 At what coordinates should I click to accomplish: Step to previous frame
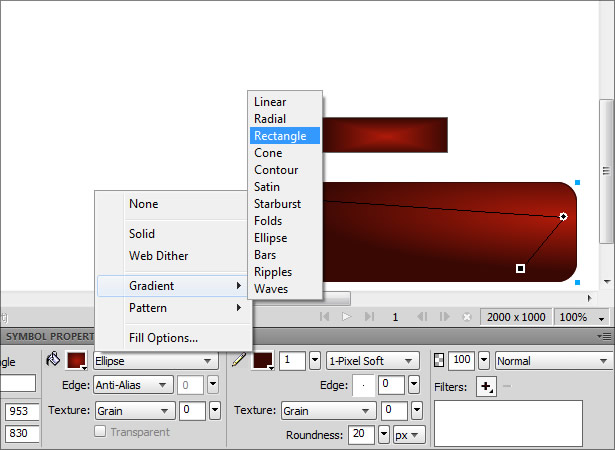tap(422, 317)
